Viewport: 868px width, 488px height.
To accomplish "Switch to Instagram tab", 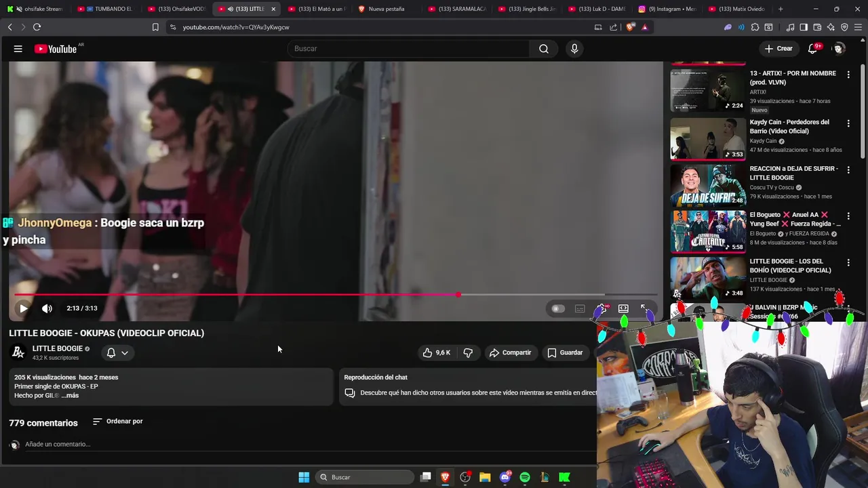I will 667,9.
